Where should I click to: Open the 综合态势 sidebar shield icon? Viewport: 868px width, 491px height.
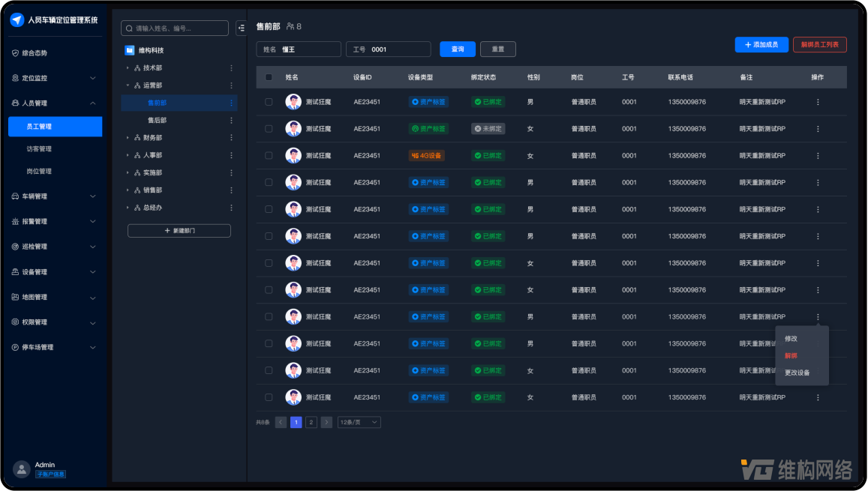click(16, 53)
